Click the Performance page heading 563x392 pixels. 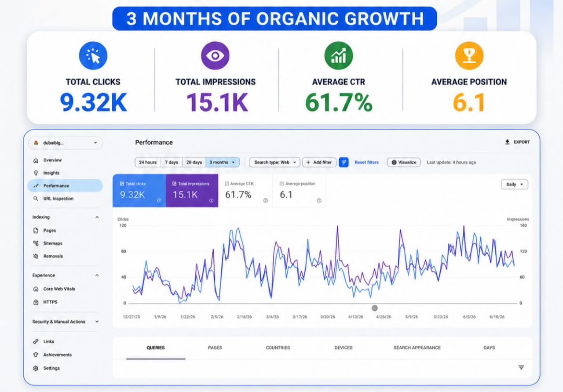click(154, 142)
